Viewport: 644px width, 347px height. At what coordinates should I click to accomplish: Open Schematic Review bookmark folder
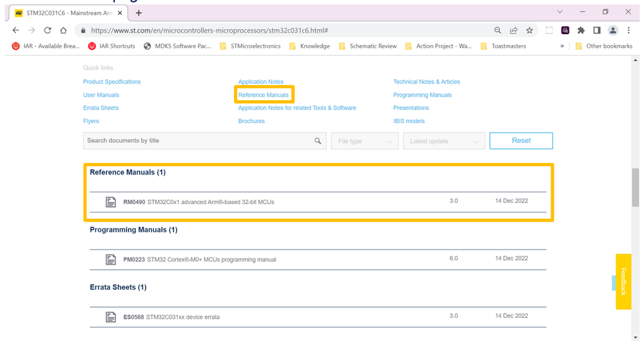tap(368, 46)
